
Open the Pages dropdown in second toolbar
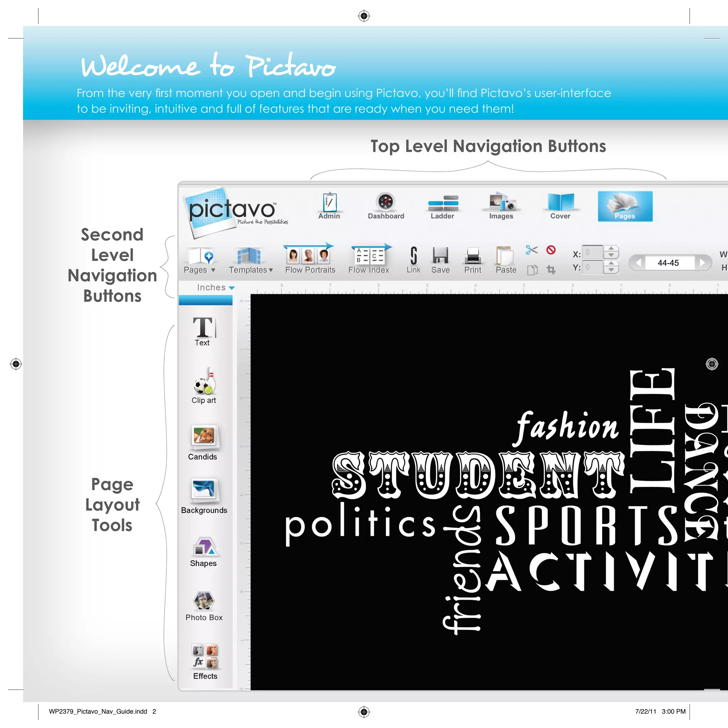[199, 260]
